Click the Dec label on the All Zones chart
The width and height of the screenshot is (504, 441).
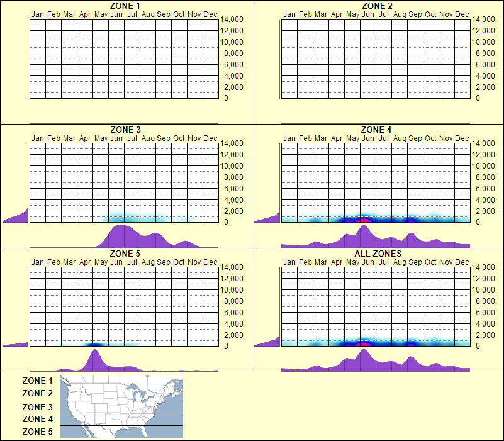click(462, 263)
